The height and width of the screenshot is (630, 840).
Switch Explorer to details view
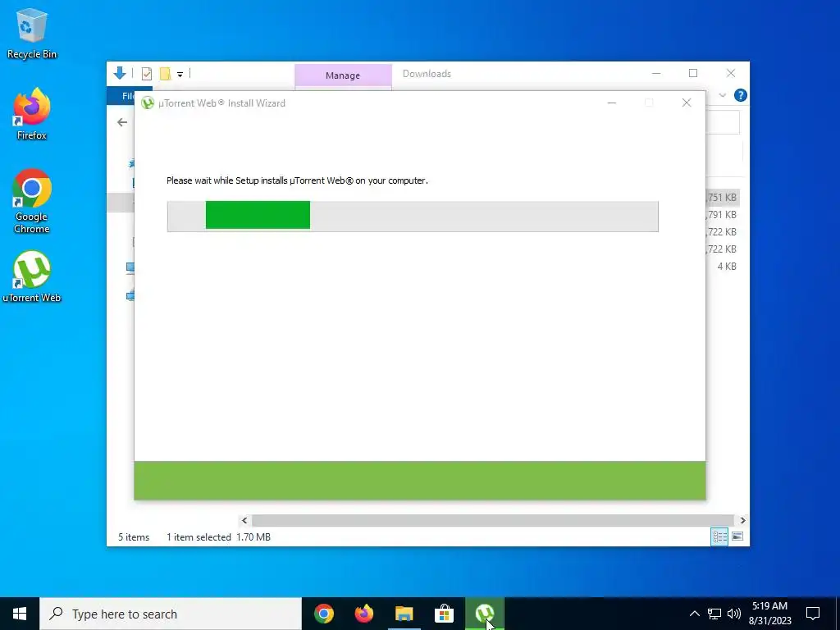[x=719, y=536]
